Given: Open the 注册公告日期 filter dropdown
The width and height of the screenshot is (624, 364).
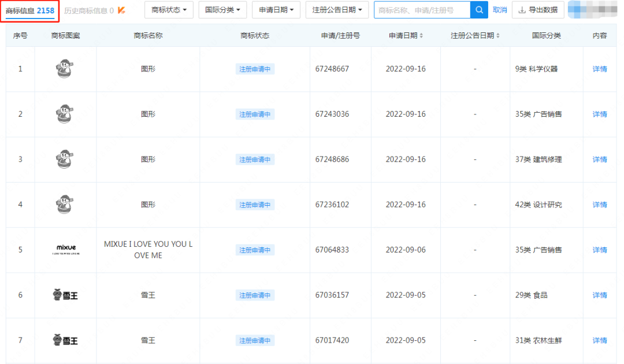Looking at the screenshot, I should click(x=337, y=10).
